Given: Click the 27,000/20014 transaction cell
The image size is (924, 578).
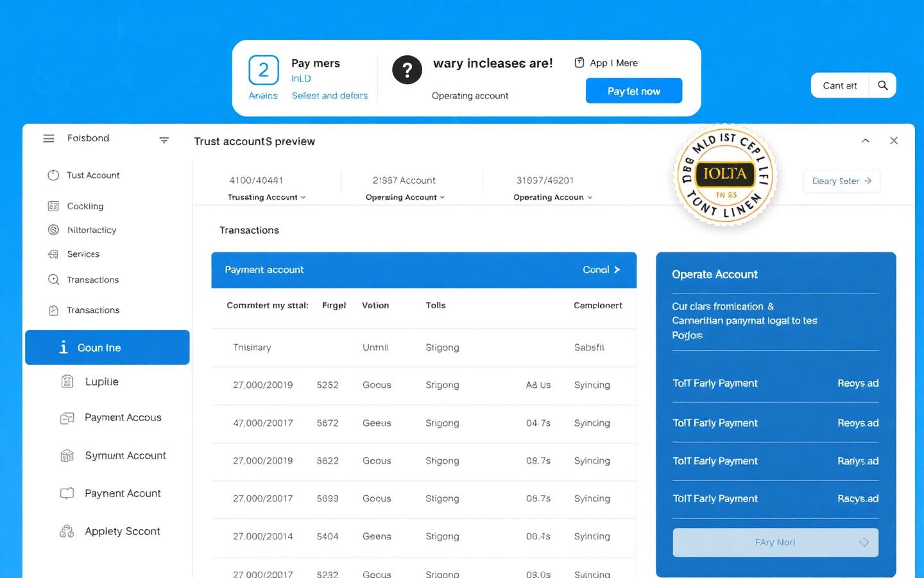Looking at the screenshot, I should tap(262, 536).
